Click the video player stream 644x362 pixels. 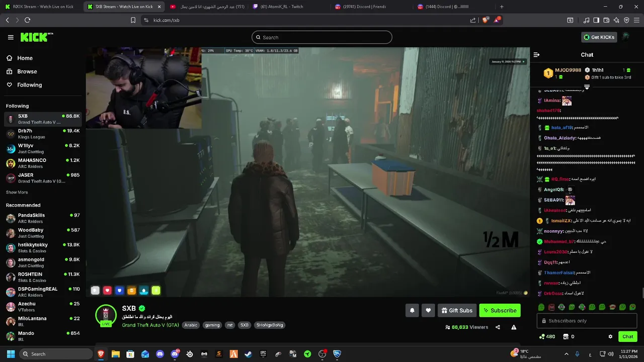tap(307, 172)
